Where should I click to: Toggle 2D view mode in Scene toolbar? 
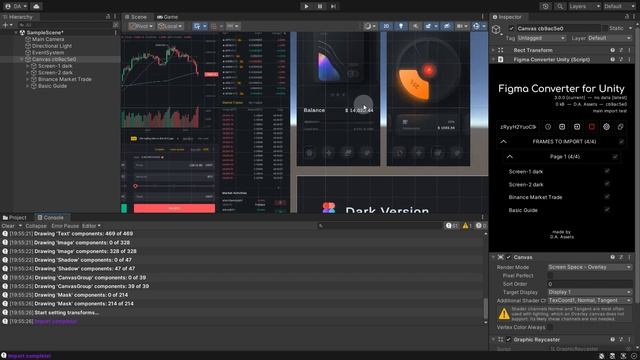(386, 26)
